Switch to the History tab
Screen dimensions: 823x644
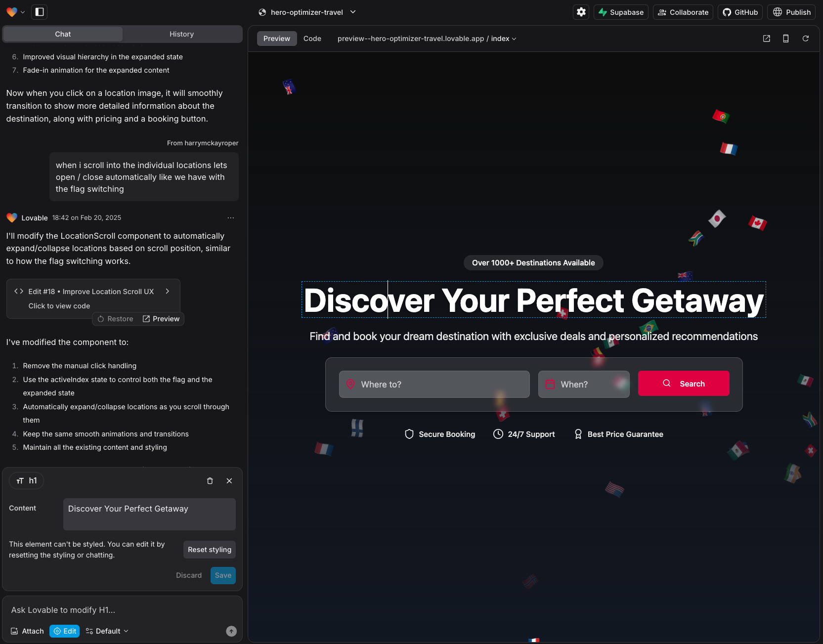point(181,34)
